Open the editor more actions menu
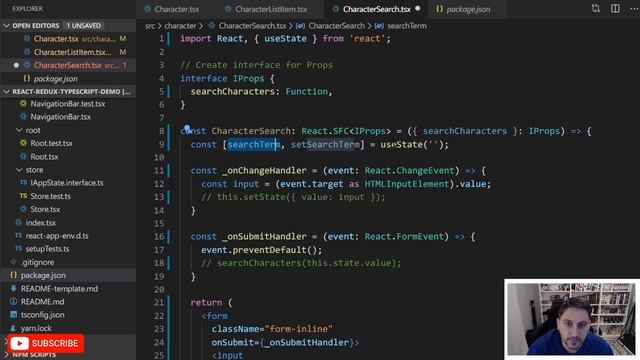This screenshot has width=640, height=360. point(634,9)
